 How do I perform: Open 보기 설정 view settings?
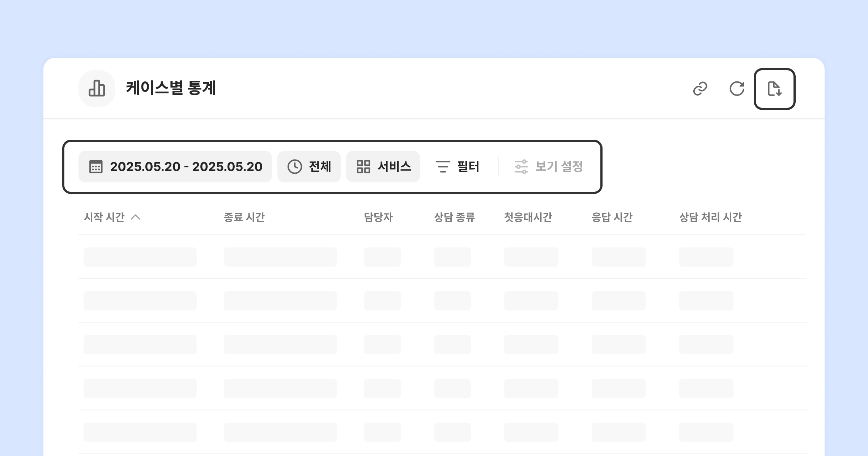pos(559,167)
